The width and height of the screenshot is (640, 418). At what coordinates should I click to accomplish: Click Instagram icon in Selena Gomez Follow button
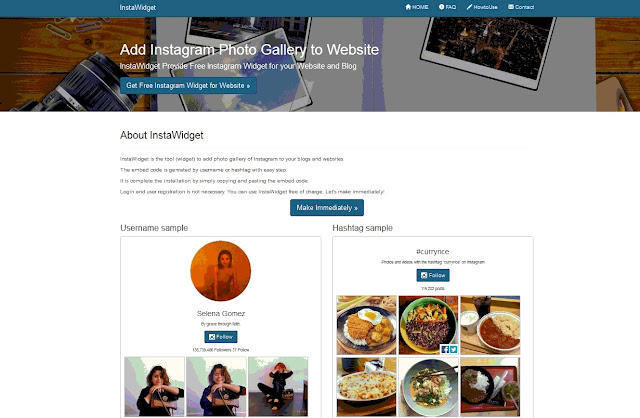[x=212, y=337]
